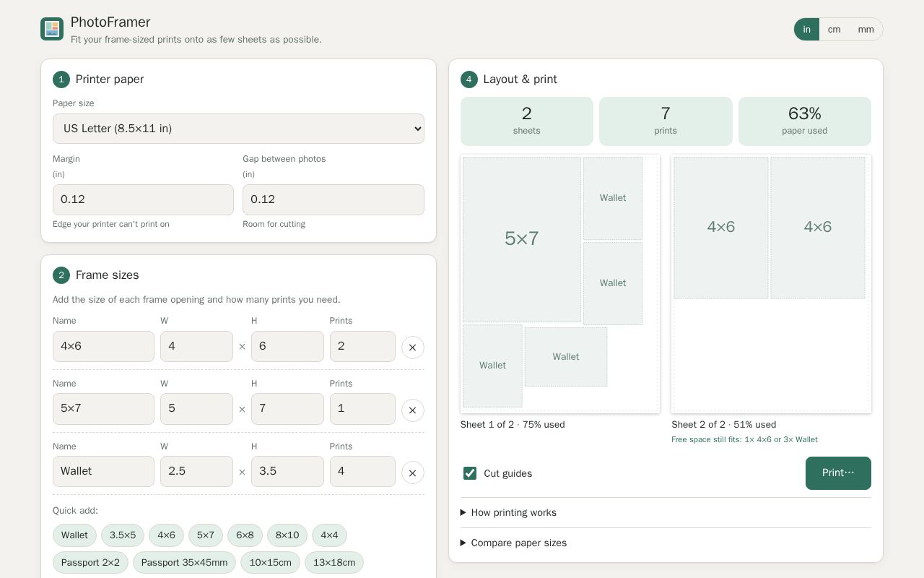Click the Print button
This screenshot has height=578, width=924.
coord(838,473)
